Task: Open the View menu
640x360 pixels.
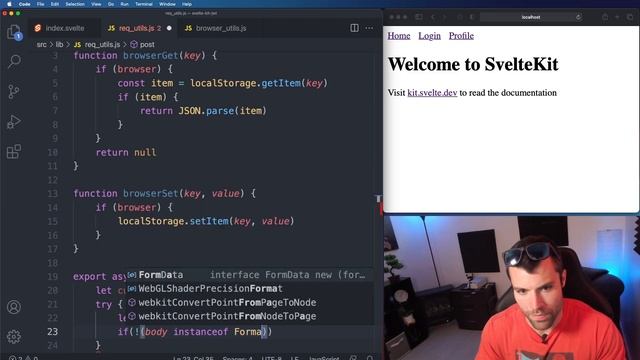Action: (x=96, y=4)
